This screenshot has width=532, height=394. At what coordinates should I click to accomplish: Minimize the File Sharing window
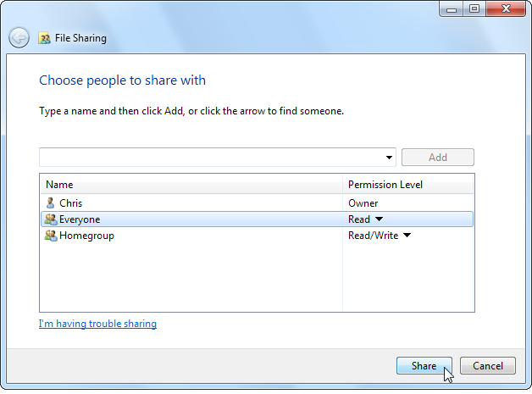(x=450, y=9)
